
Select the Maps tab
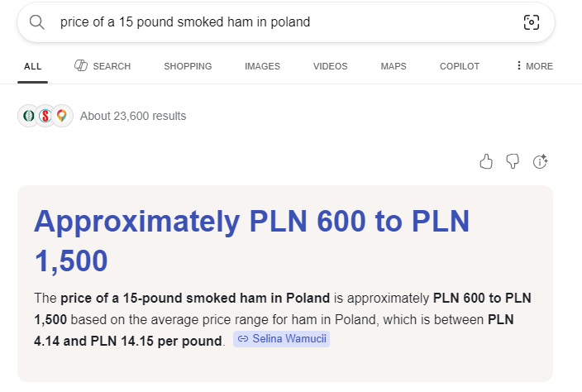click(x=394, y=66)
